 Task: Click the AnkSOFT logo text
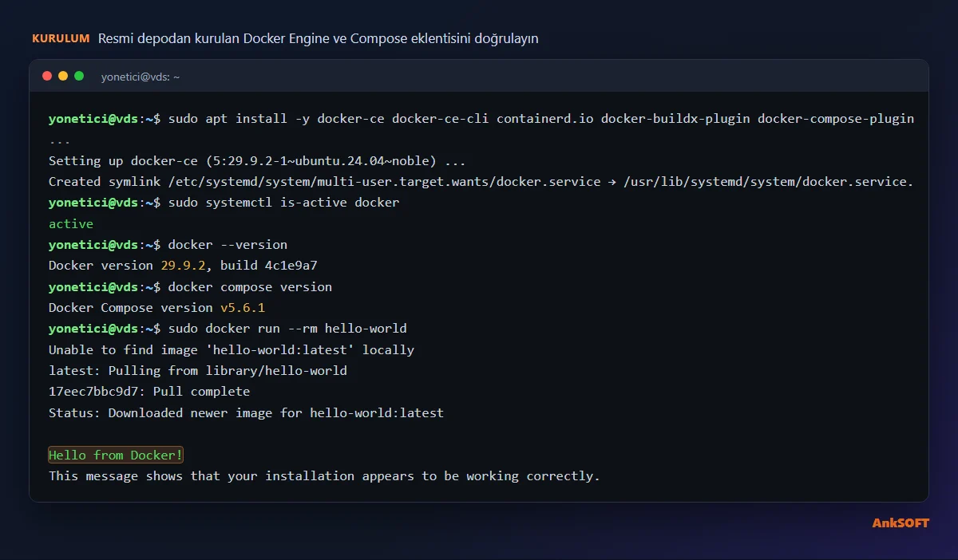click(x=901, y=523)
